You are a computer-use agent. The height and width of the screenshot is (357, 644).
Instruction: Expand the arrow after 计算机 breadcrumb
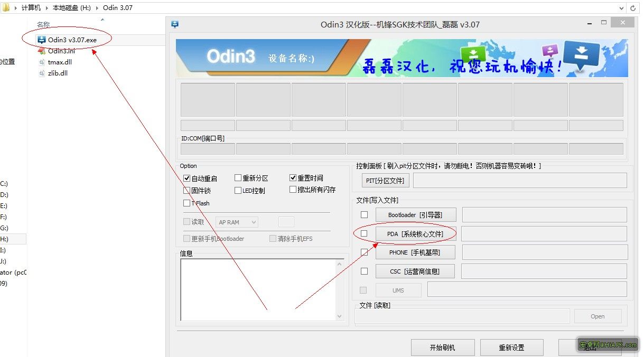[x=46, y=8]
